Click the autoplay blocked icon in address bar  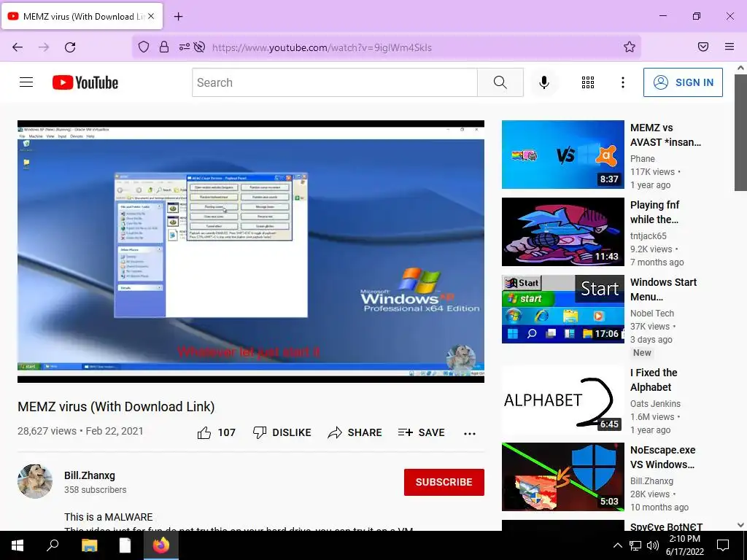pyautogui.click(x=200, y=47)
